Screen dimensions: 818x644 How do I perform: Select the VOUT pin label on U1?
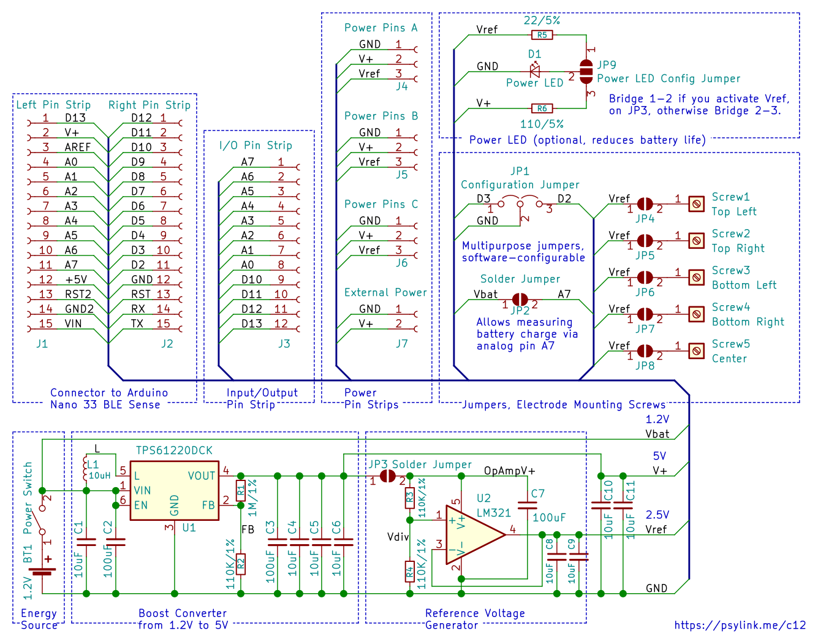(202, 475)
